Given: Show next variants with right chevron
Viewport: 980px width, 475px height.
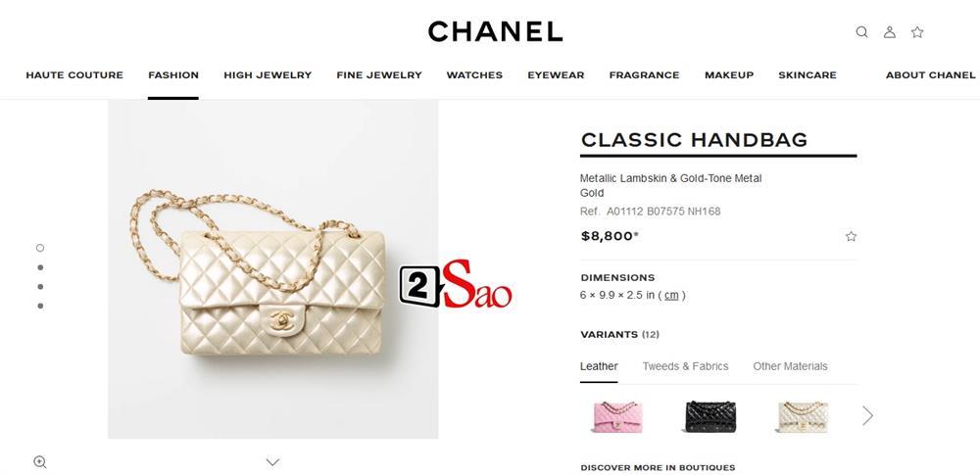Looking at the screenshot, I should pos(867,415).
